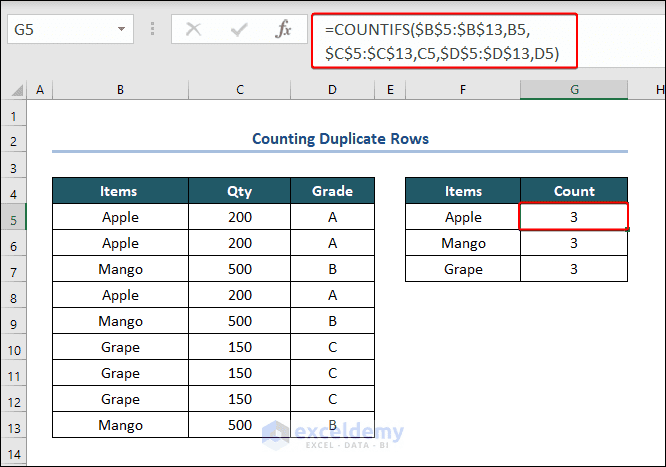This screenshot has height=467, width=666.
Task: Select column F header
Action: [x=463, y=90]
